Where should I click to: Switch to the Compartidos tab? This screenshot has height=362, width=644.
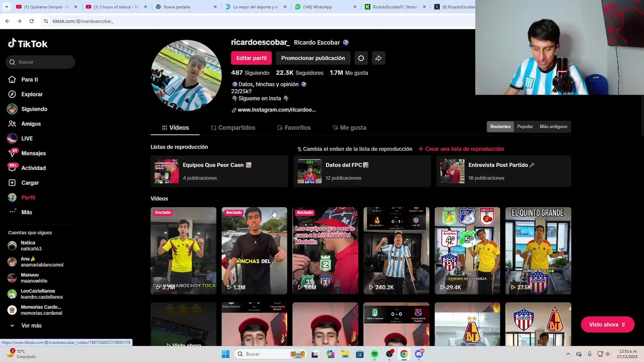click(233, 128)
